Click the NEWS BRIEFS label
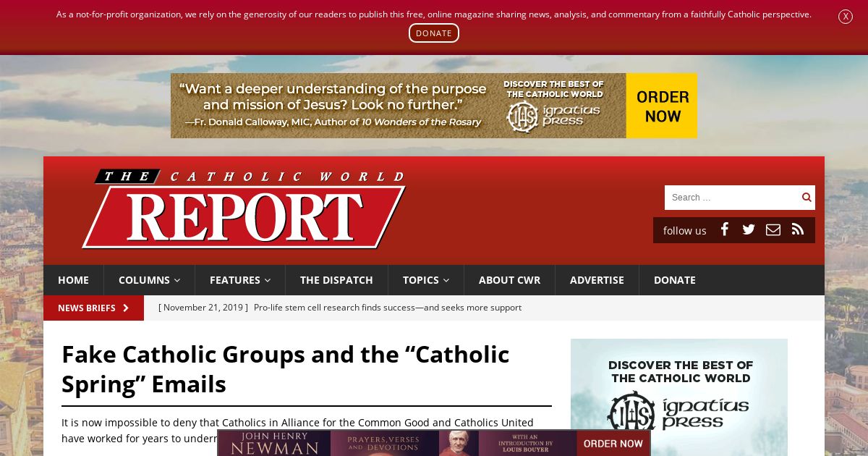The height and width of the screenshot is (456, 868). (x=93, y=308)
